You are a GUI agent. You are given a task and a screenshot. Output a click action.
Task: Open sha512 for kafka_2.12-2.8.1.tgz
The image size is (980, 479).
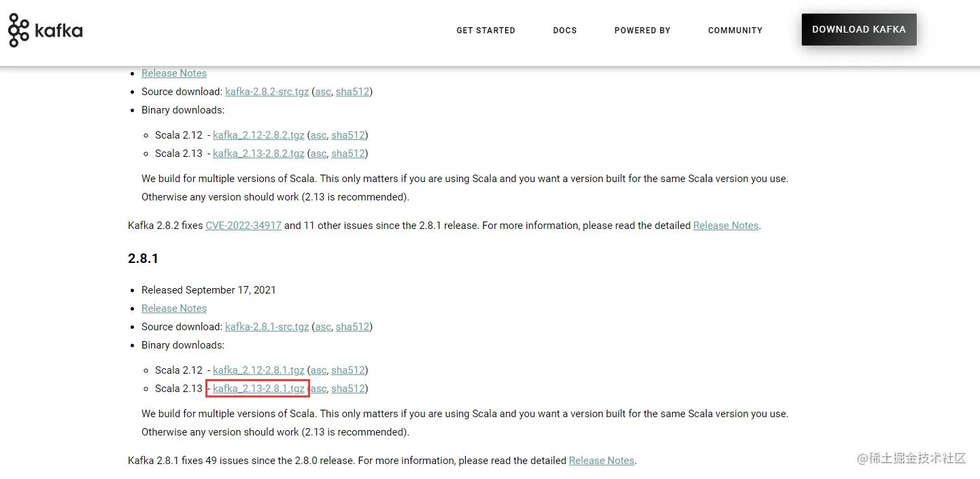point(348,370)
